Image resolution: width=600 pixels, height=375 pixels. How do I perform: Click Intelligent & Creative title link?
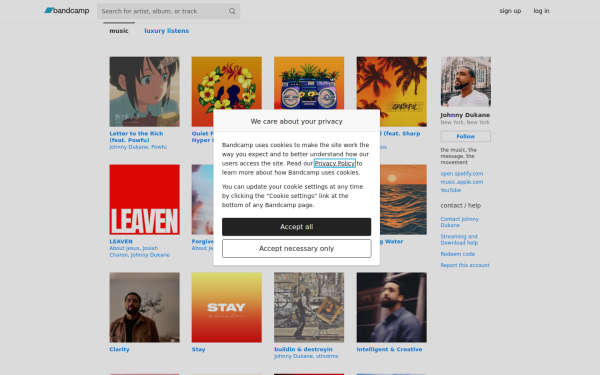point(389,349)
